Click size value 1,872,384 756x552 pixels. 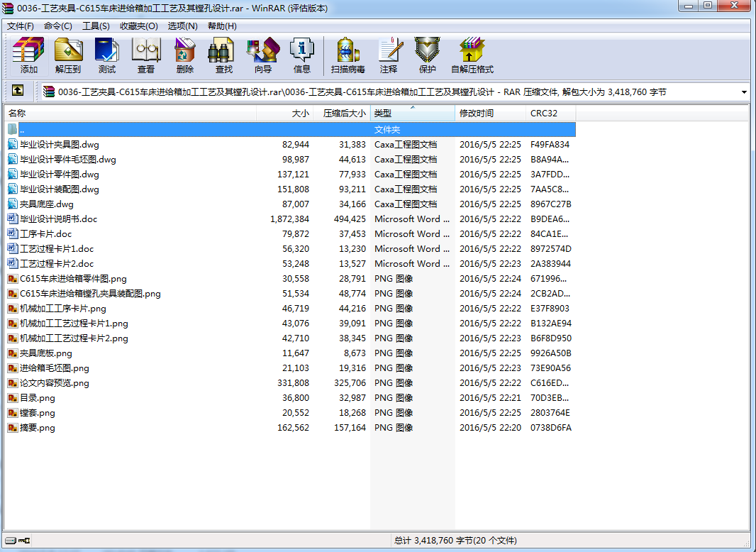[290, 219]
